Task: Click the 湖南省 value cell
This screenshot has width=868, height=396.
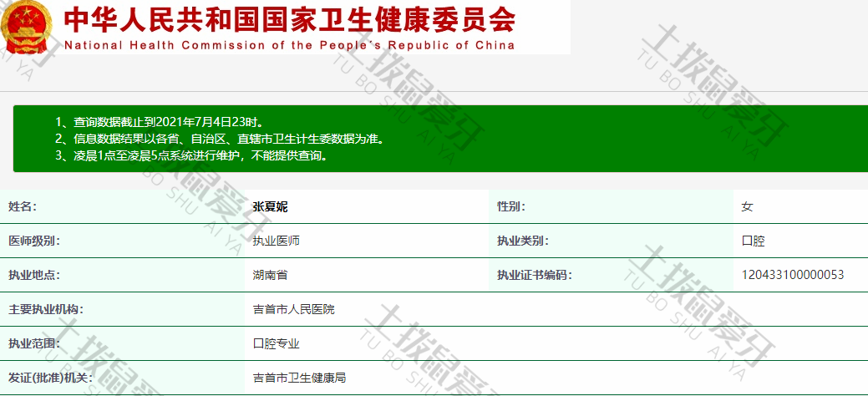Action: click(270, 275)
